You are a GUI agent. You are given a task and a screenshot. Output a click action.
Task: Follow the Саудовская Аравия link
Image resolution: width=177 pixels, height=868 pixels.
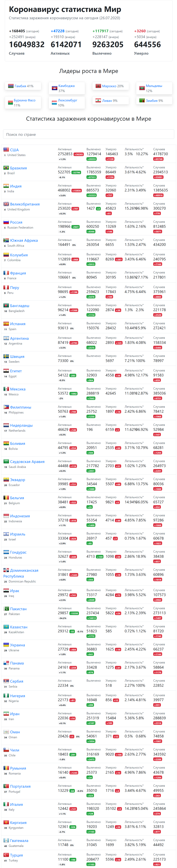(27, 462)
